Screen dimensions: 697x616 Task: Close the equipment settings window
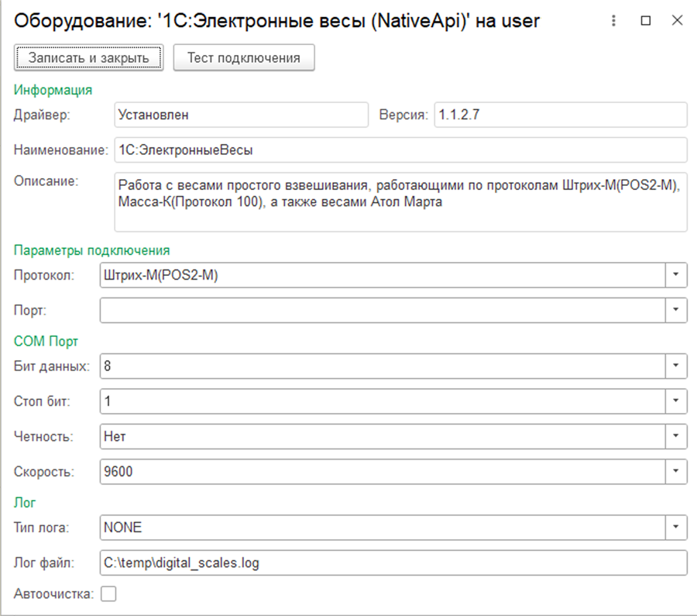677,20
